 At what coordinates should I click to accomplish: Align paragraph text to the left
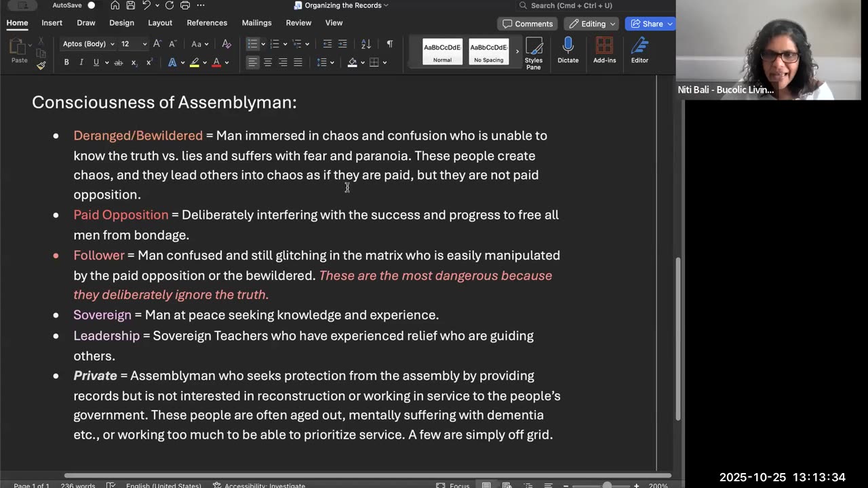click(x=252, y=62)
